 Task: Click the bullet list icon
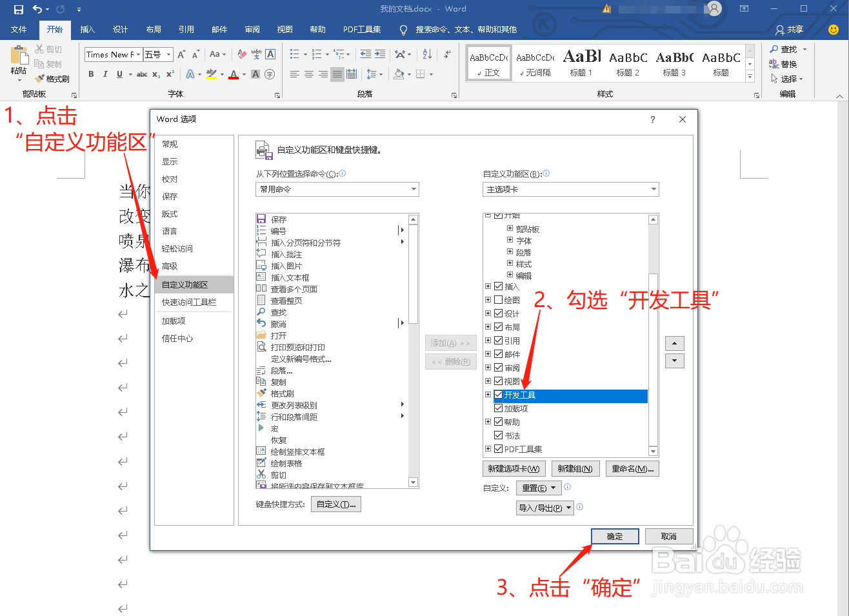(x=294, y=54)
